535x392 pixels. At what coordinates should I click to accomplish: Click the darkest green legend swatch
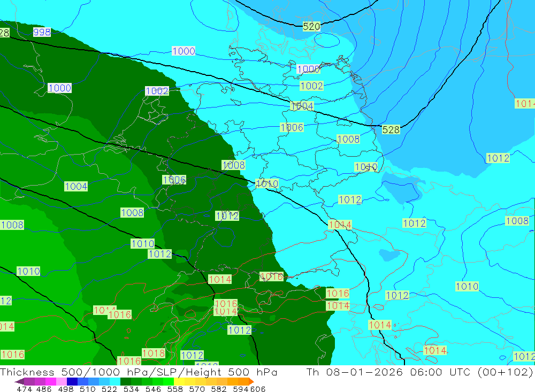[126, 381]
